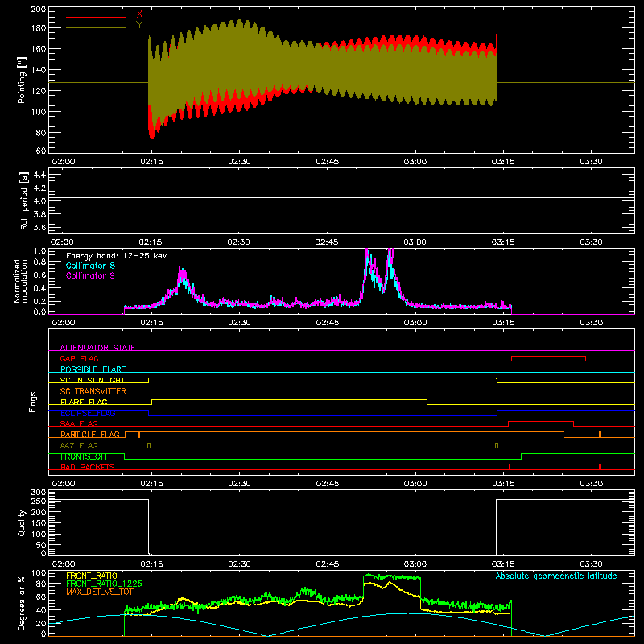Click the yellow 'FRONT_RATIO' legend label
Viewport: 644px width, 644px height.
pos(92,576)
